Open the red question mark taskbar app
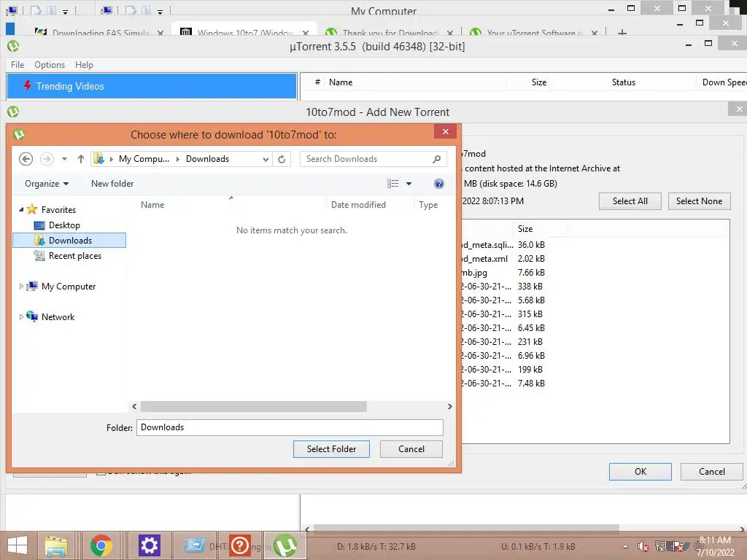 (240, 545)
